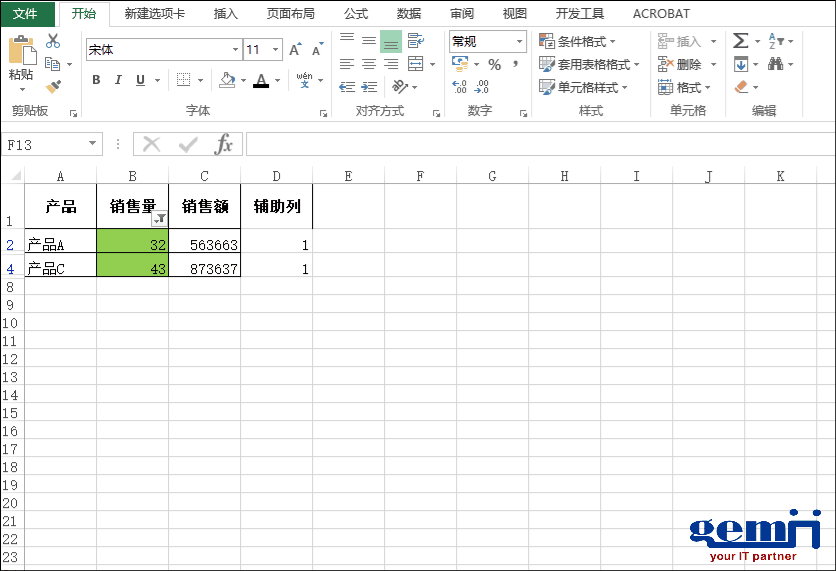This screenshot has width=836, height=571.
Task: Click the Fill down arrow icon
Action: pyautogui.click(x=741, y=65)
